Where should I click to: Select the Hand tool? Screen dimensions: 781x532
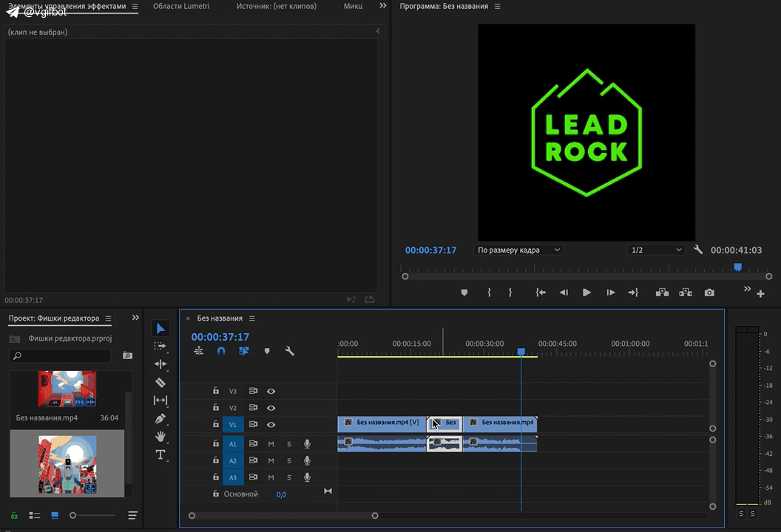pos(160,437)
